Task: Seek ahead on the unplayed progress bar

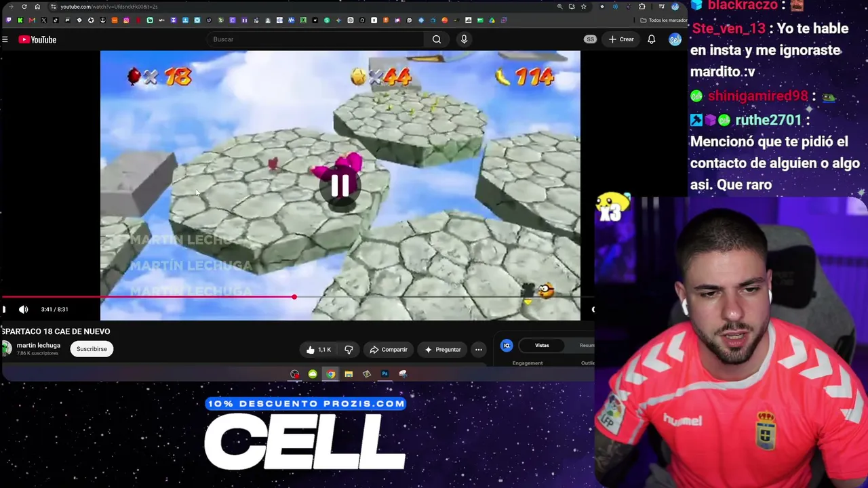Action: pyautogui.click(x=444, y=297)
